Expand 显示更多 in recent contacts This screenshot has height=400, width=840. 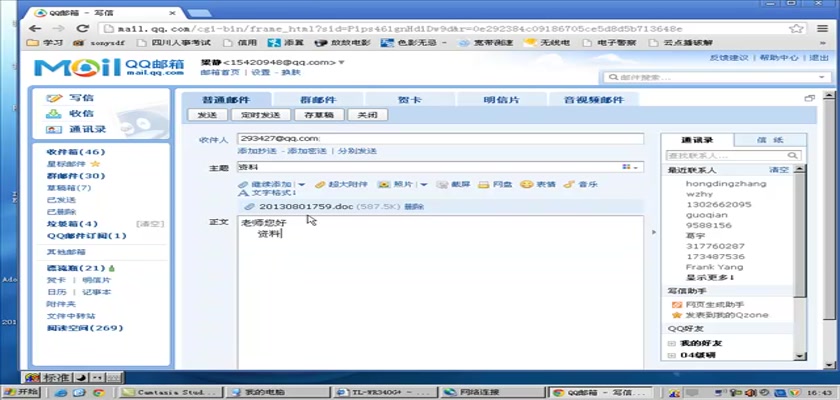point(710,277)
